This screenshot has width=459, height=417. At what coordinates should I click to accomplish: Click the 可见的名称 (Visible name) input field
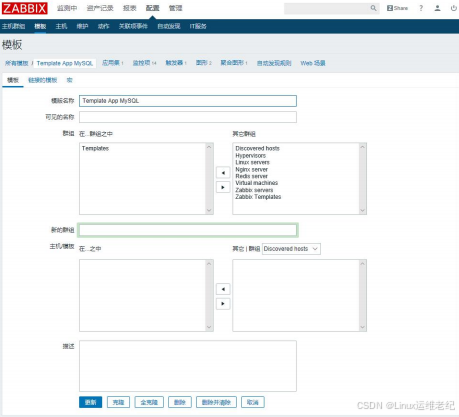coord(188,117)
